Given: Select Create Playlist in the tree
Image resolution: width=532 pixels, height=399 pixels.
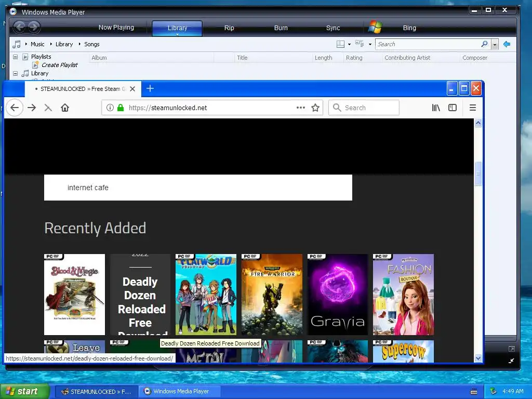Looking at the screenshot, I should 59,65.
